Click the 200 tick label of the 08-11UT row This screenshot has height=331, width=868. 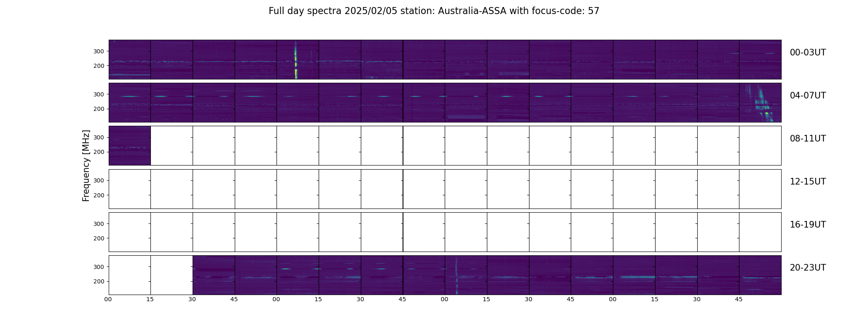point(99,152)
